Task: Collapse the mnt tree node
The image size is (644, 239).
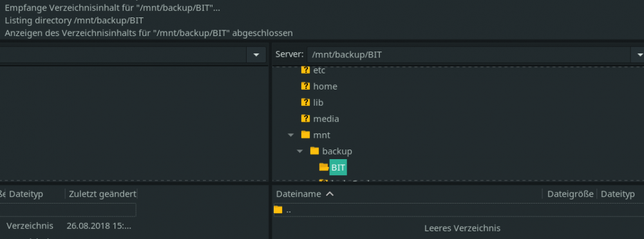Action: (x=291, y=135)
